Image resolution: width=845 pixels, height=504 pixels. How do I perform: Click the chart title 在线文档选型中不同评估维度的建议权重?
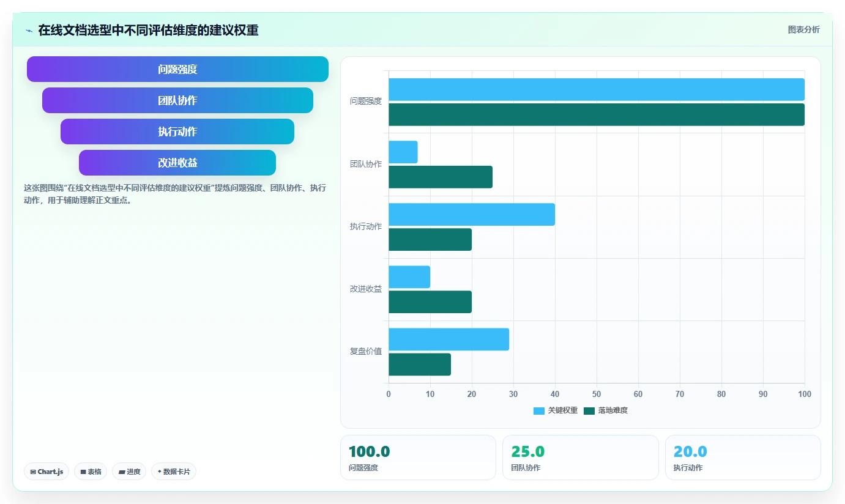pyautogui.click(x=148, y=30)
